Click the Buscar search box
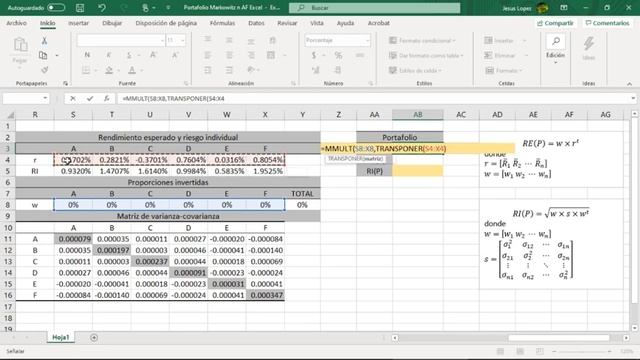Viewport: 640px width, 360px height. (375, 8)
